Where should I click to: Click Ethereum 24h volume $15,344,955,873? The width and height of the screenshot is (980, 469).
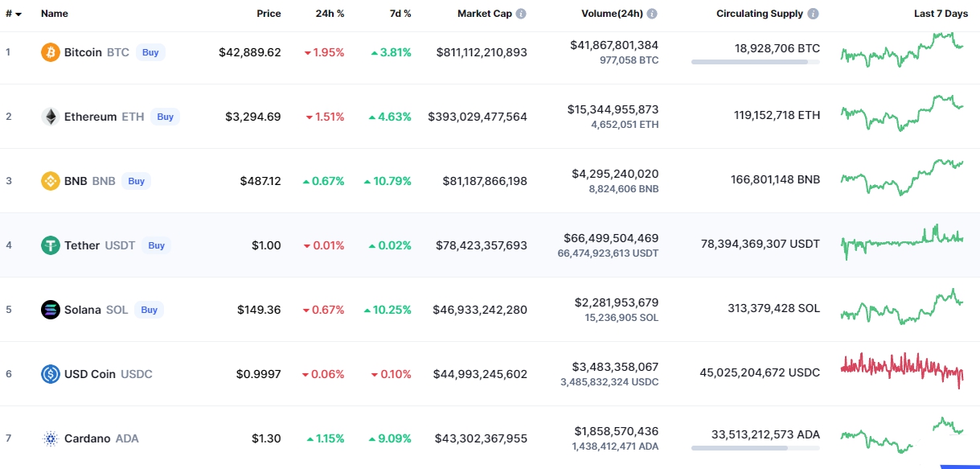click(613, 109)
